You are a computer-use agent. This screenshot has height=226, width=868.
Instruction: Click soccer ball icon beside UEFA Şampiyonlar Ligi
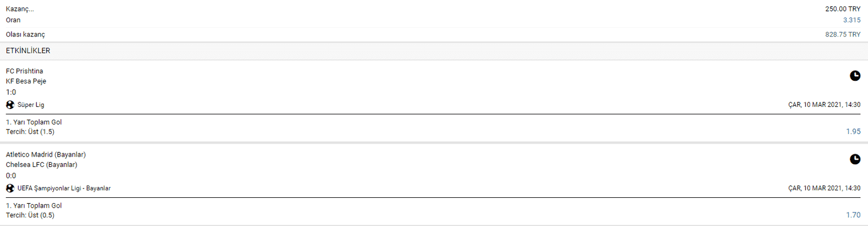[x=10, y=188]
